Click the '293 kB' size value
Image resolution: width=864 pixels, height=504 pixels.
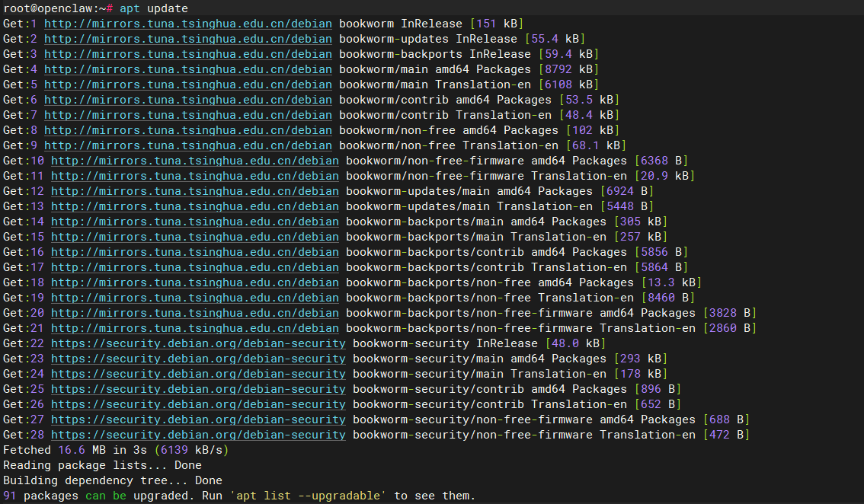coord(641,359)
